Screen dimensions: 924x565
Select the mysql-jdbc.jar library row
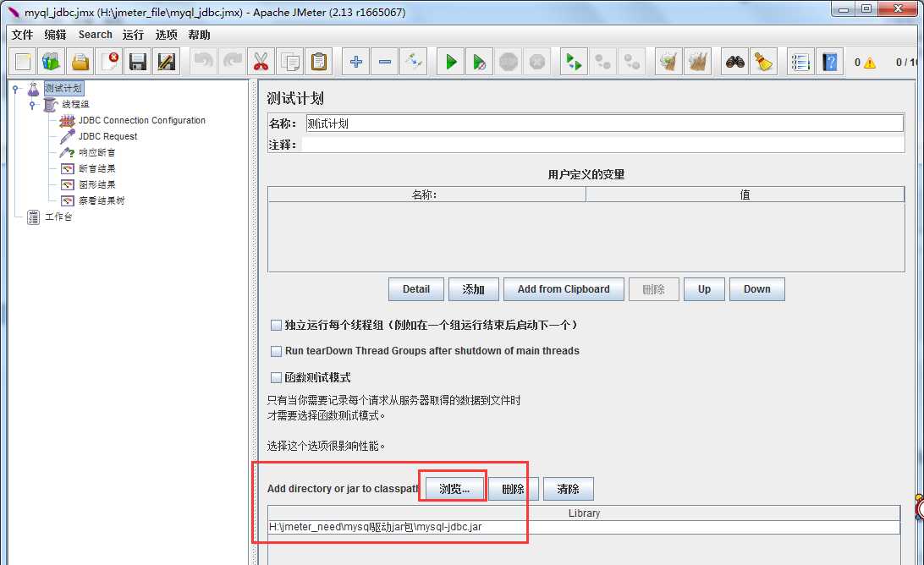tap(584, 527)
